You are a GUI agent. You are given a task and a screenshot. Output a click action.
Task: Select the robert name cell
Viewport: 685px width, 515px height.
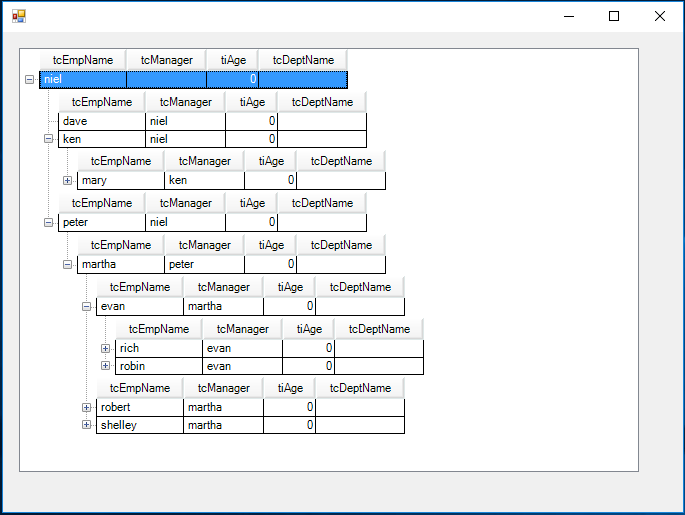coord(140,407)
